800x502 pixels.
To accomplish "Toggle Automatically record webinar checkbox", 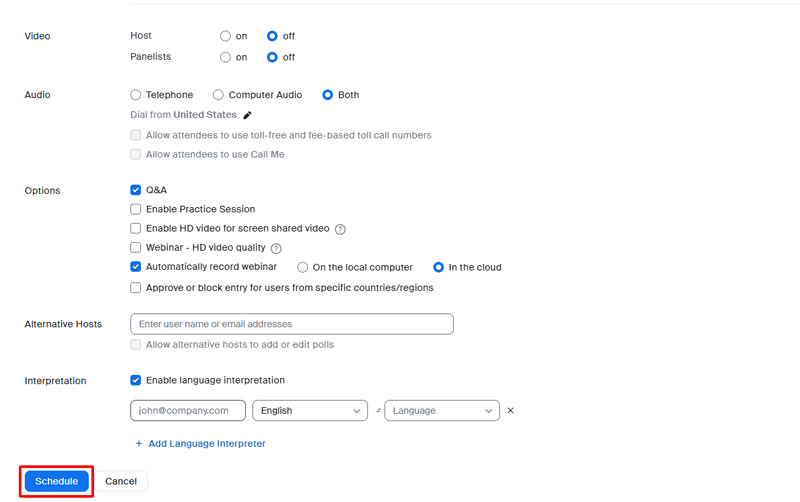I will 135,267.
